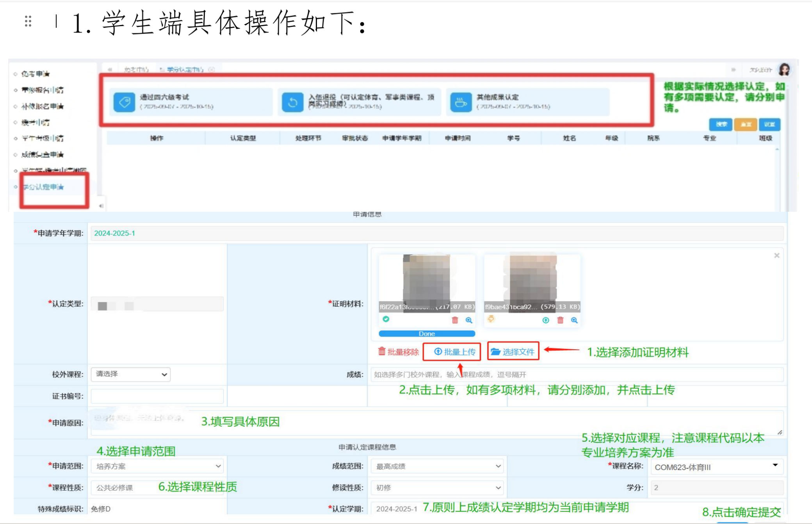Expand the 申请范围 培养方案 dropdown
812x524 pixels.
pos(158,466)
